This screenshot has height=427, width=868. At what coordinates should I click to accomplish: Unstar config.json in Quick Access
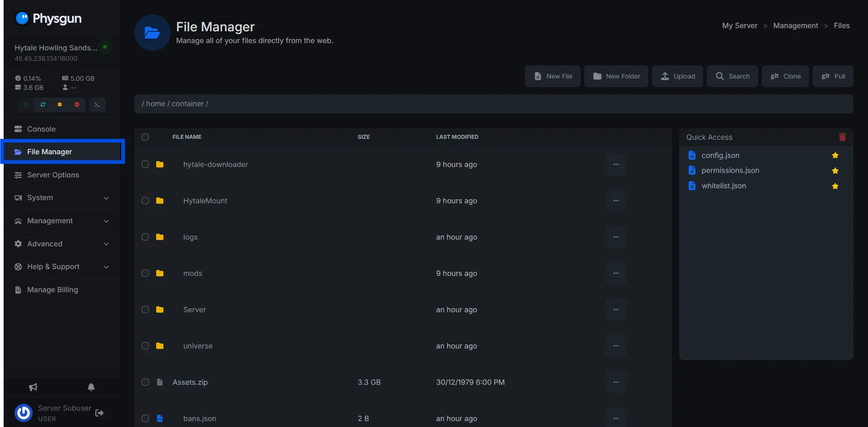point(835,155)
